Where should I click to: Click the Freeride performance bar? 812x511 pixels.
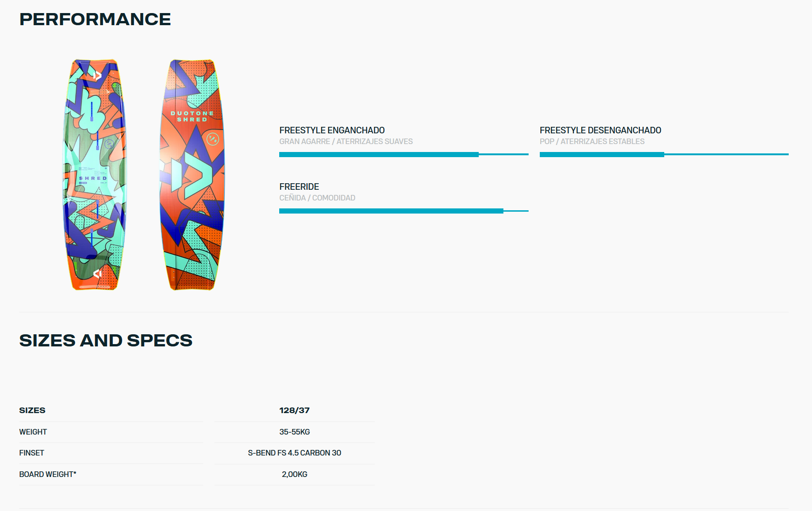404,211
